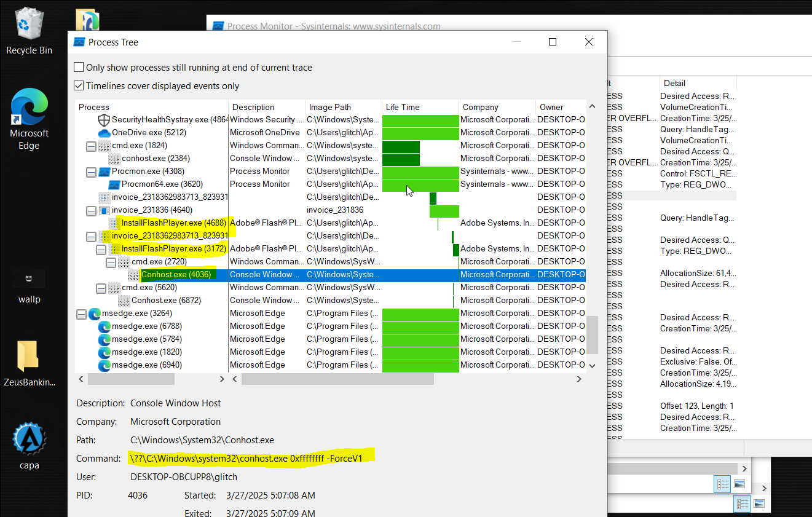Image resolution: width=812 pixels, height=517 pixels.
Task: Click the Life Time column header
Action: point(420,107)
